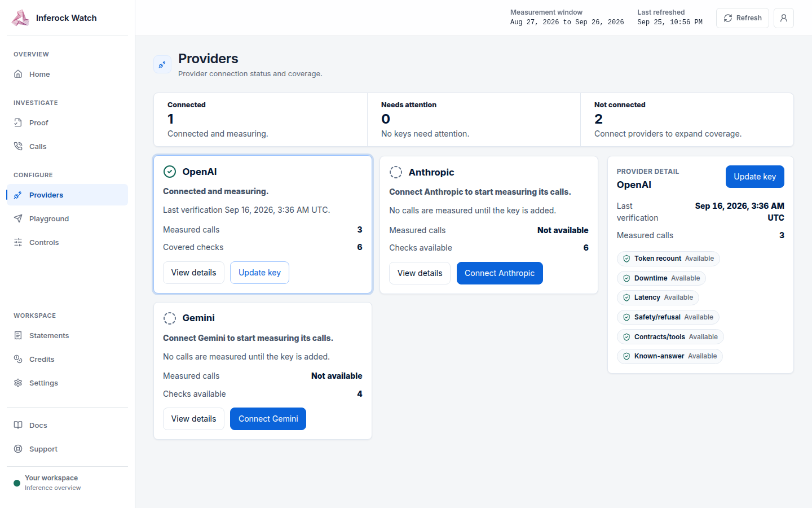Image resolution: width=812 pixels, height=508 pixels.
Task: Open the Support link
Action: 67,449
